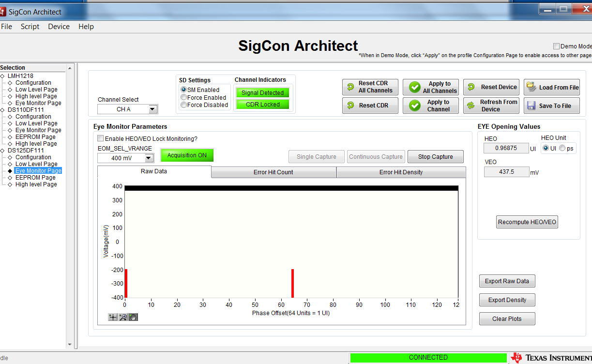Click the SigCon Architect title bar icon
The height and width of the screenshot is (364, 592).
pos(2,11)
